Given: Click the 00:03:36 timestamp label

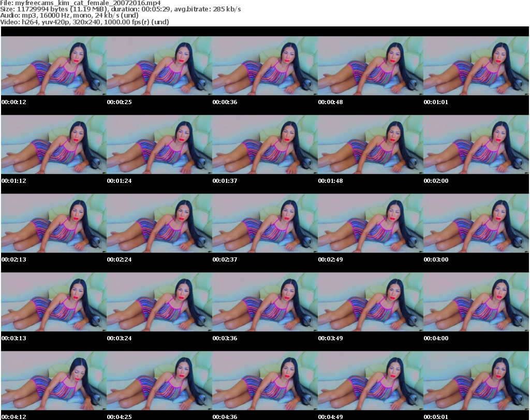Looking at the screenshot, I should tap(225, 338).
